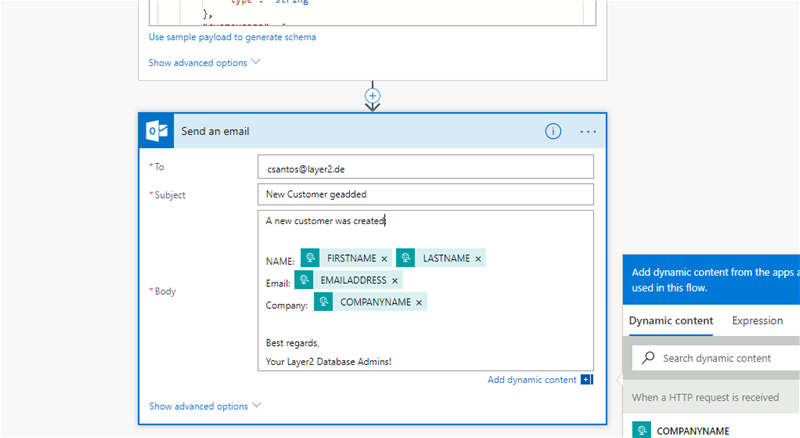Click the EMAILADDRESS token icon in Body
Screen dimensions: 800x438
(x=304, y=280)
